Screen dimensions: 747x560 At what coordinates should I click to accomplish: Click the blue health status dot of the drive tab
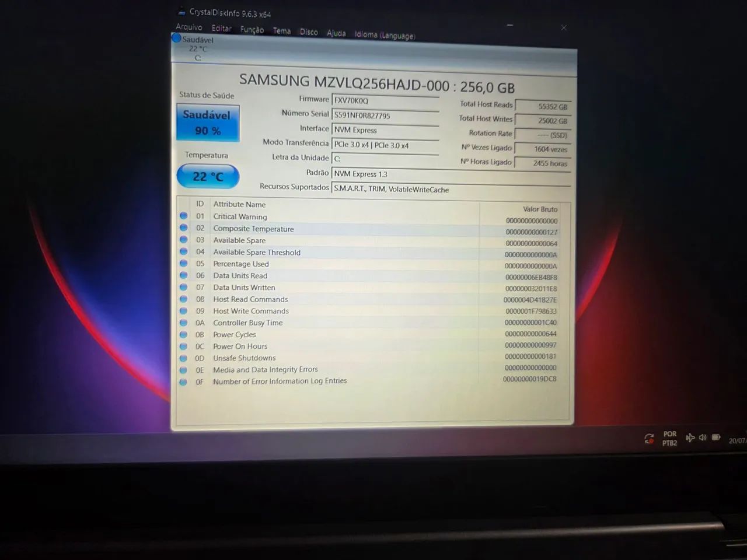click(176, 38)
